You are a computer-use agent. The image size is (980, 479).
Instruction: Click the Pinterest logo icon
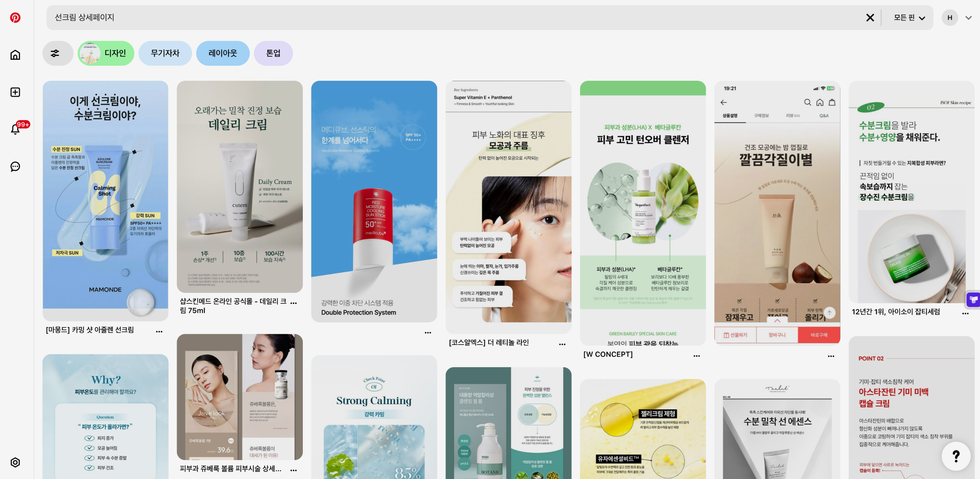(15, 18)
